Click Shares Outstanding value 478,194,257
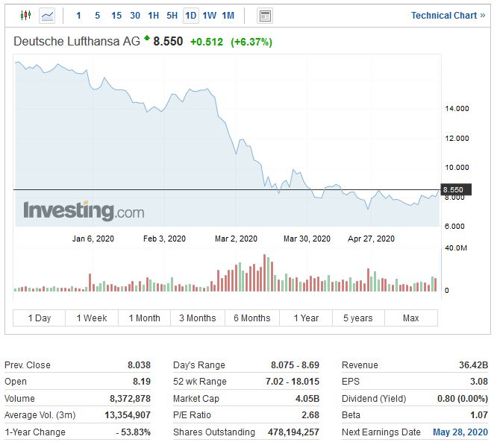This screenshot has width=497, height=448. (293, 432)
